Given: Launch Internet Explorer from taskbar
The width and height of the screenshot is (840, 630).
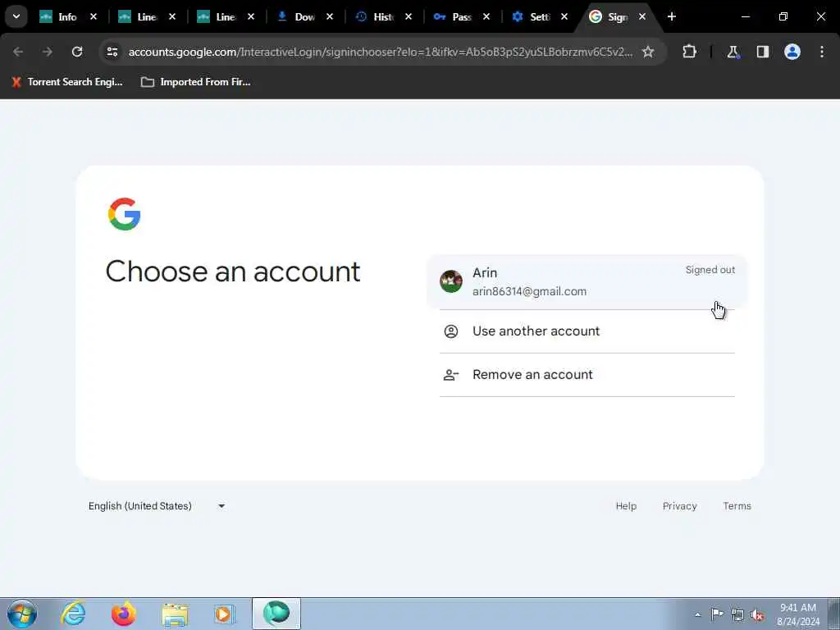Looking at the screenshot, I should click(x=73, y=614).
